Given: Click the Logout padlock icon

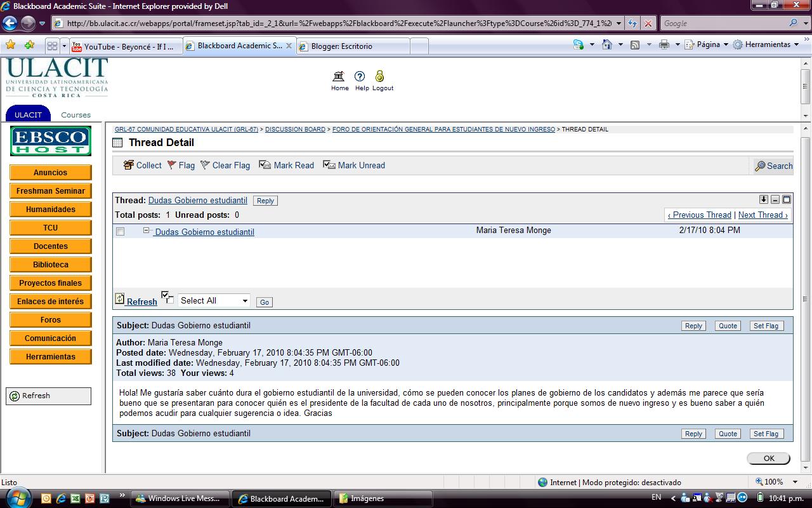Looking at the screenshot, I should point(379,76).
